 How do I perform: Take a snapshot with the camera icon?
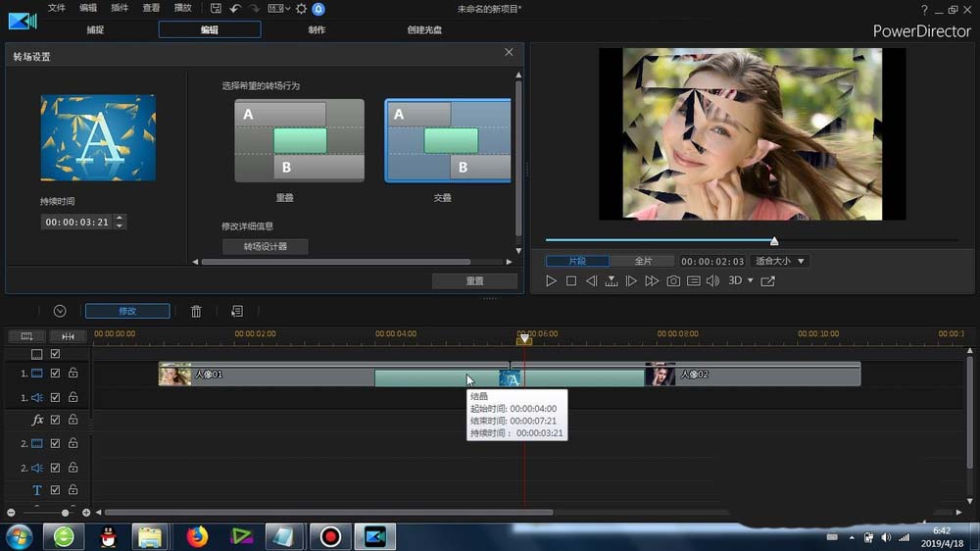click(673, 280)
